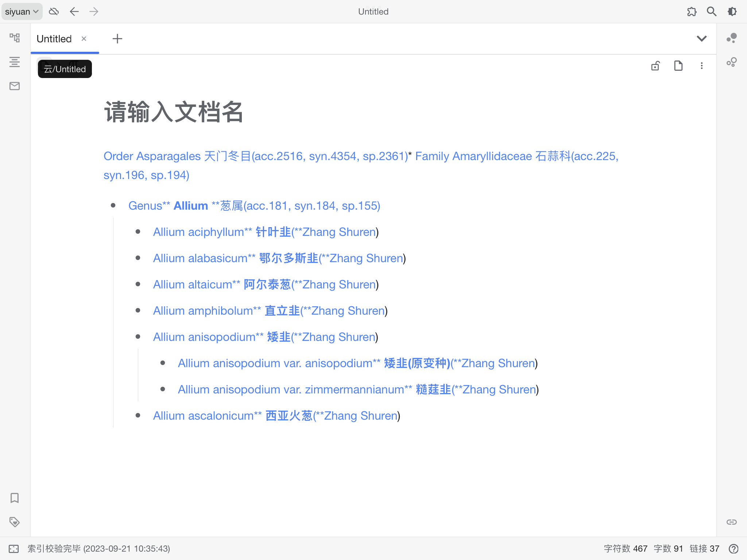The height and width of the screenshot is (560, 747).
Task: Open the document options kebab menu
Action: 701,66
